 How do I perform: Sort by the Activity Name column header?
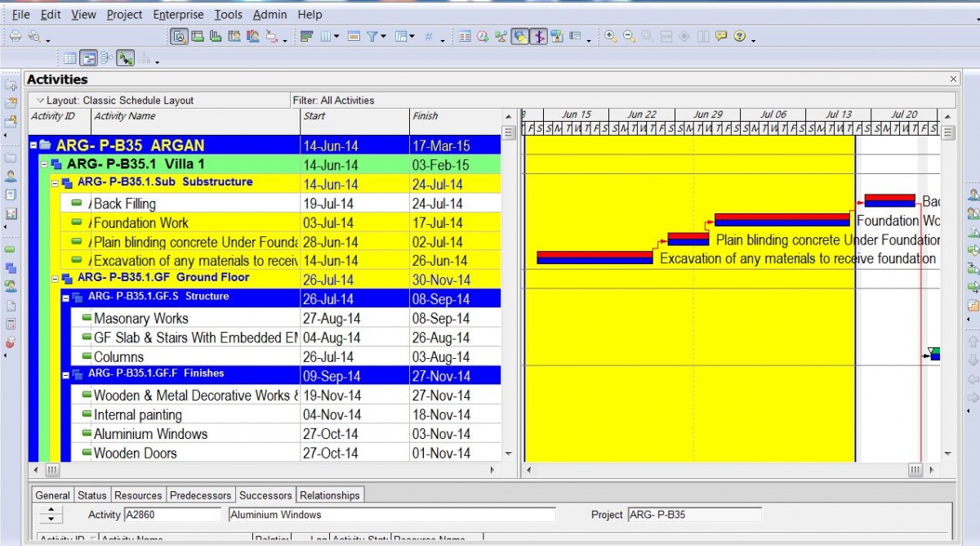click(x=195, y=121)
